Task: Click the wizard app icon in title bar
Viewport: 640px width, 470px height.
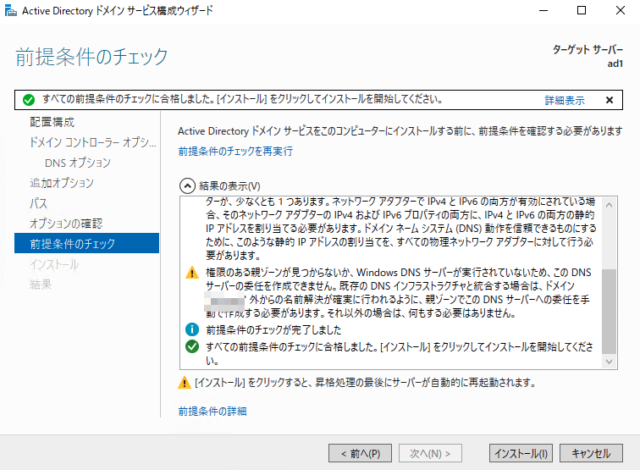Action: pyautogui.click(x=10, y=10)
